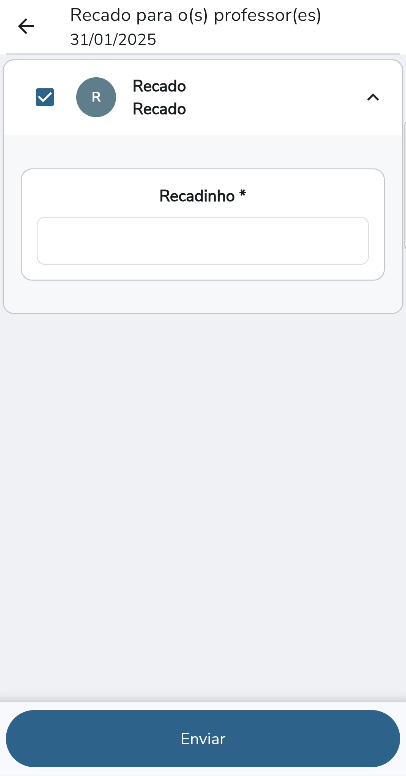This screenshot has height=776, width=406.
Task: Select the header title "Recado para o(s) professor(es)"
Action: click(x=196, y=16)
